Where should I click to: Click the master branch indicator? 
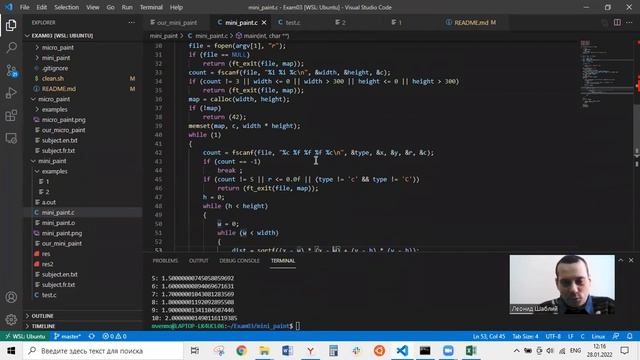[67, 336]
